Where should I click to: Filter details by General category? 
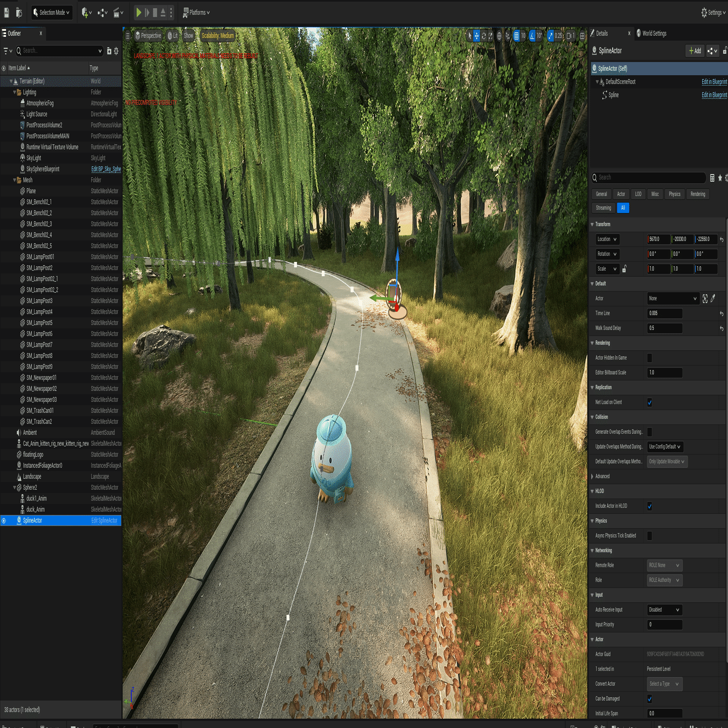pyautogui.click(x=602, y=194)
